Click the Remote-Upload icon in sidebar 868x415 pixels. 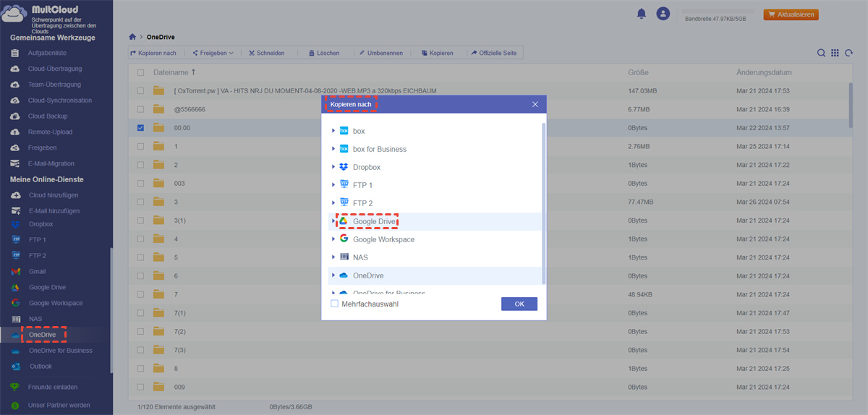pyautogui.click(x=15, y=132)
